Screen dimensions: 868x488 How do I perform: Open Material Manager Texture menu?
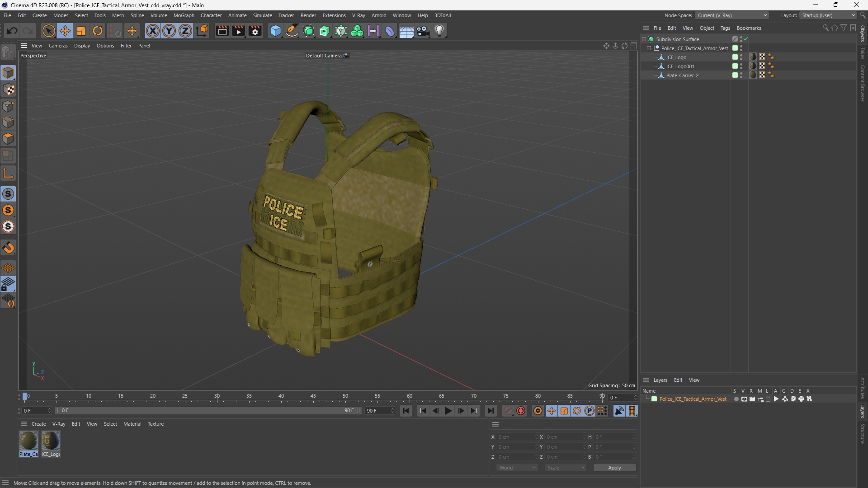point(156,424)
